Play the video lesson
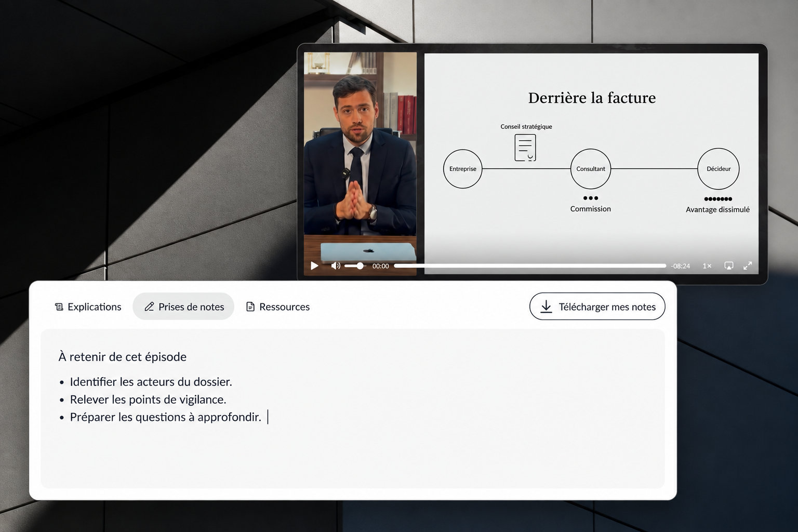Viewport: 798px width, 532px height. 314,265
